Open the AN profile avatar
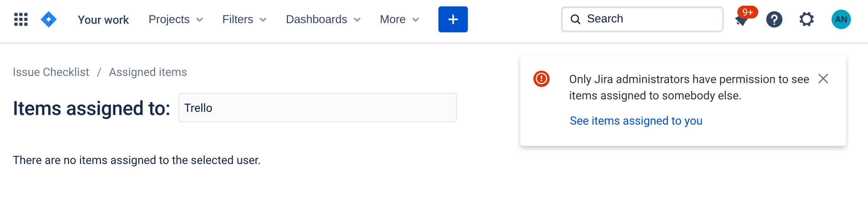Image resolution: width=868 pixels, height=197 pixels. [x=841, y=20]
